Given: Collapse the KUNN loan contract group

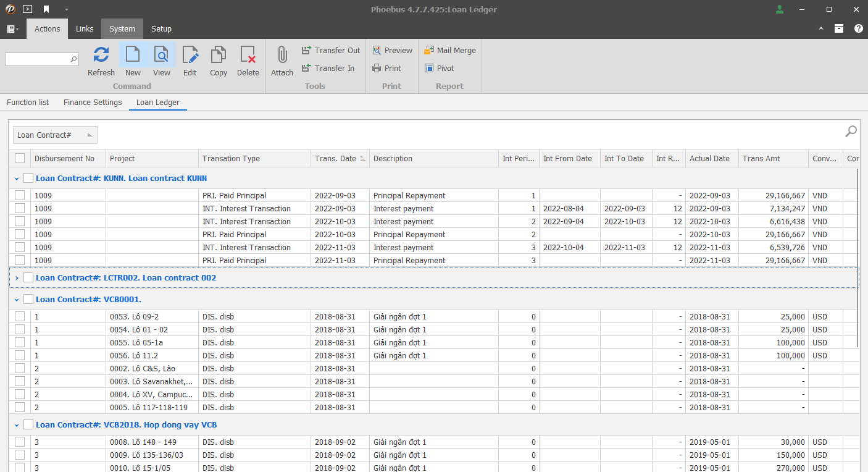Looking at the screenshot, I should (17, 179).
